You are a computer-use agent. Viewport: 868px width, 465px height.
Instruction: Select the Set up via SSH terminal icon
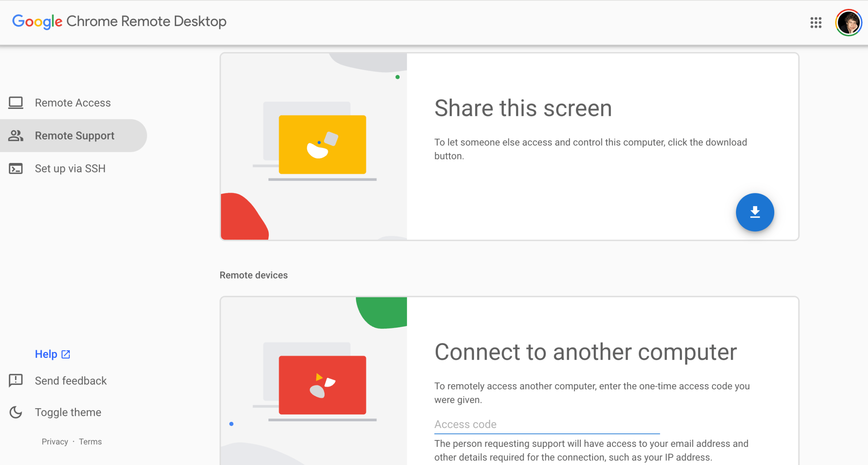tap(15, 168)
